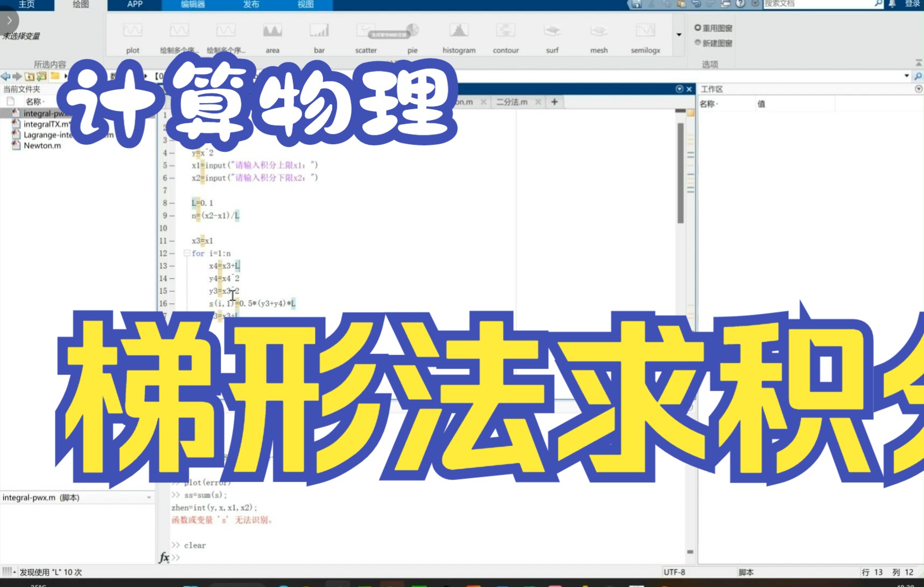The height and width of the screenshot is (587, 924).
Task: Click the 行 13 indicator in status bar
Action: tap(872, 572)
